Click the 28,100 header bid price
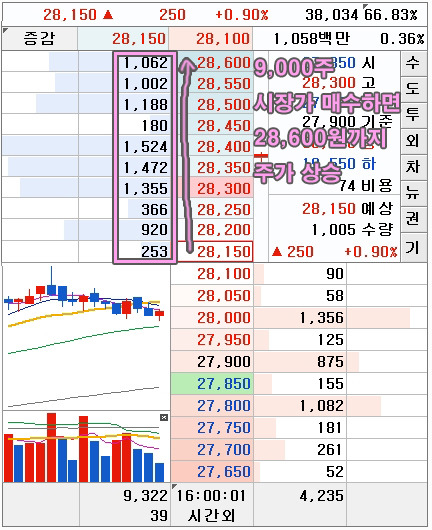Viewport: 432px width, 530px height. 211,39
